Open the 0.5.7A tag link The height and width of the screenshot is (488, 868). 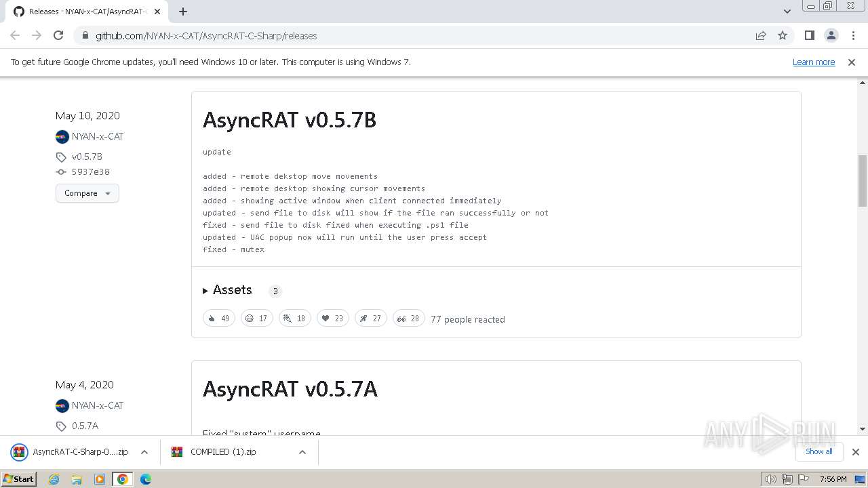(85, 426)
